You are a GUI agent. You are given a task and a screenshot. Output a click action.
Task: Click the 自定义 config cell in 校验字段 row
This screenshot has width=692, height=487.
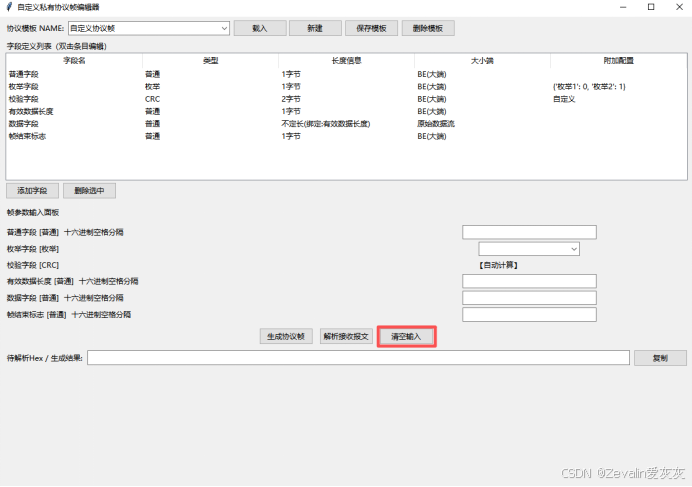pyautogui.click(x=564, y=99)
